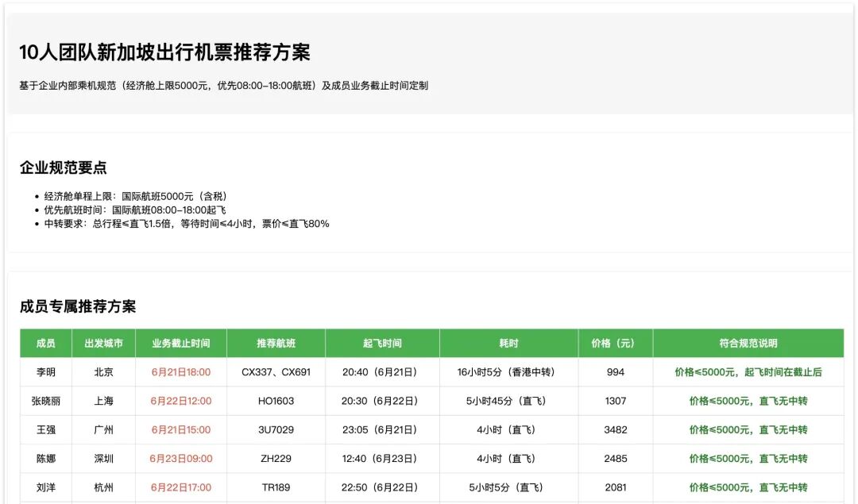Image resolution: width=858 pixels, height=504 pixels.
Task: Click departure city 上海
Action: (103, 402)
